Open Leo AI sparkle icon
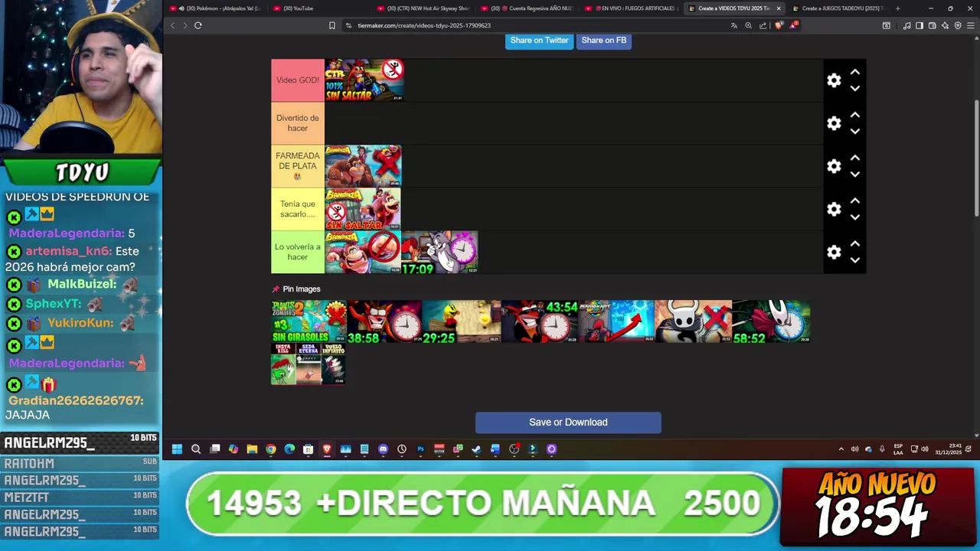 click(945, 25)
